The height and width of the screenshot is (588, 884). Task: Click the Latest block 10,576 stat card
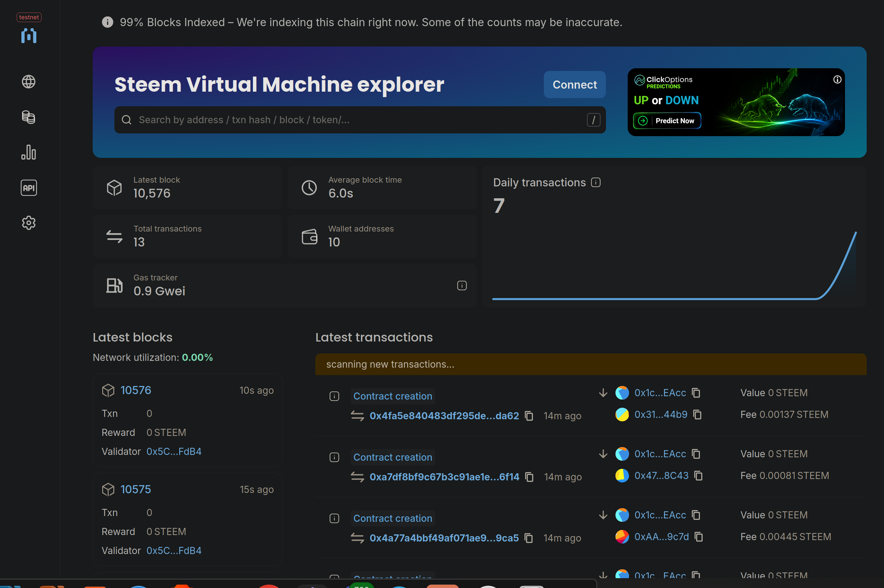pyautogui.click(x=187, y=187)
